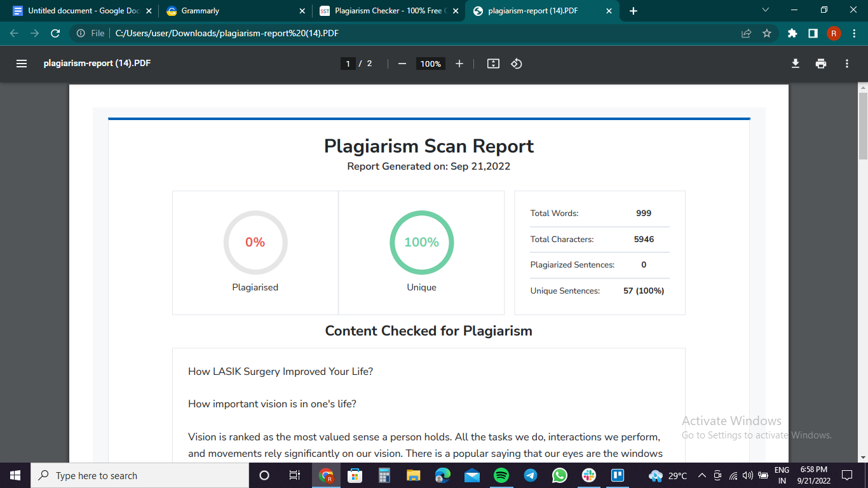This screenshot has width=868, height=488.
Task: Click the Unique Sentences value 57 (100%)
Action: [x=644, y=291]
